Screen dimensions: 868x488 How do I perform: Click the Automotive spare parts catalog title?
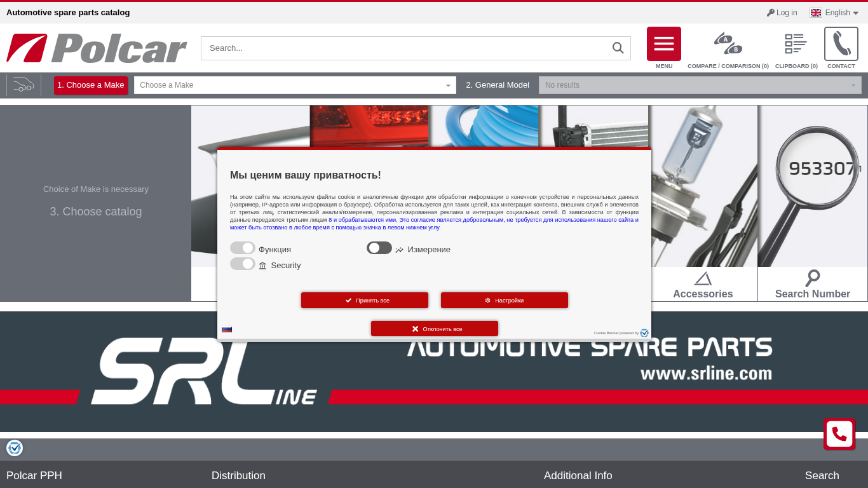(x=68, y=13)
